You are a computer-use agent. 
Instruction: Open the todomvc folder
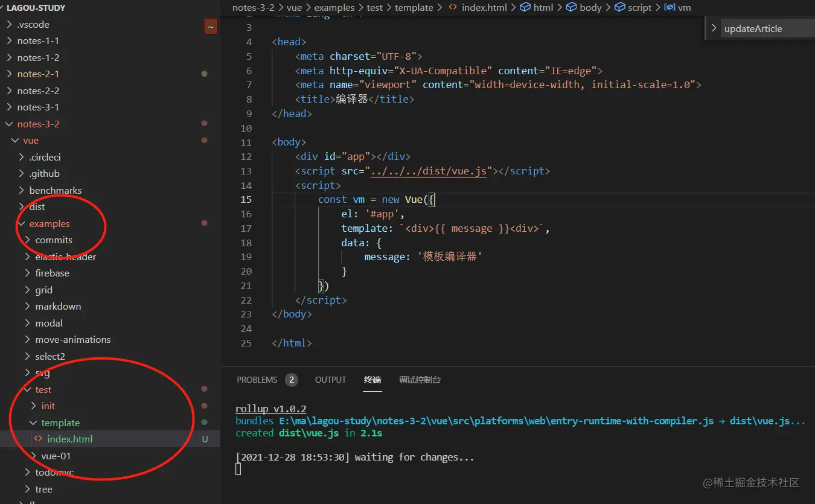pos(54,473)
